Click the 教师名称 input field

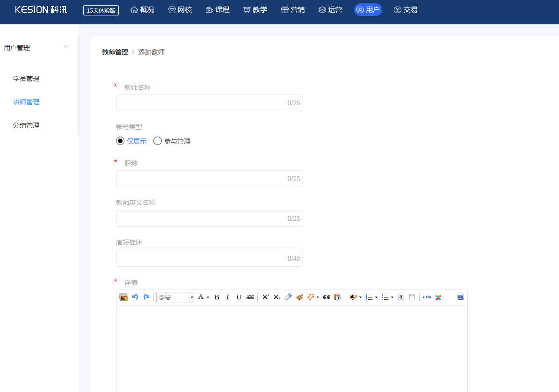click(x=201, y=103)
